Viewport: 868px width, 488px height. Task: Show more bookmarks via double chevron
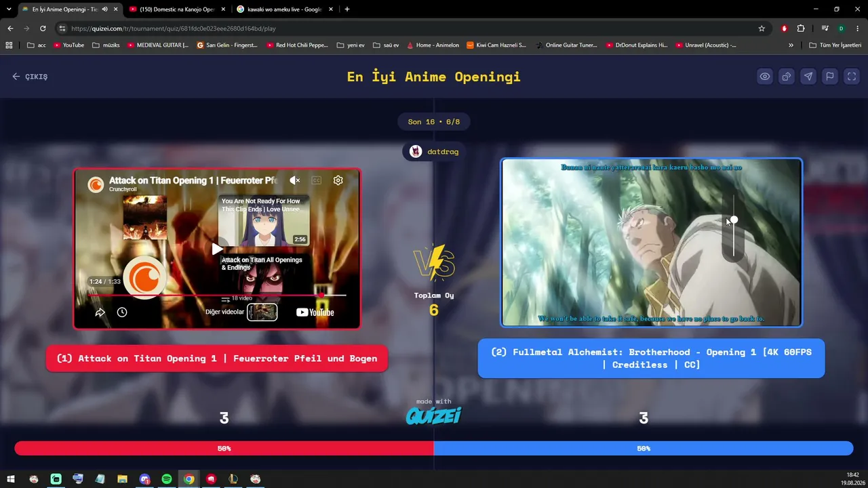coord(791,45)
